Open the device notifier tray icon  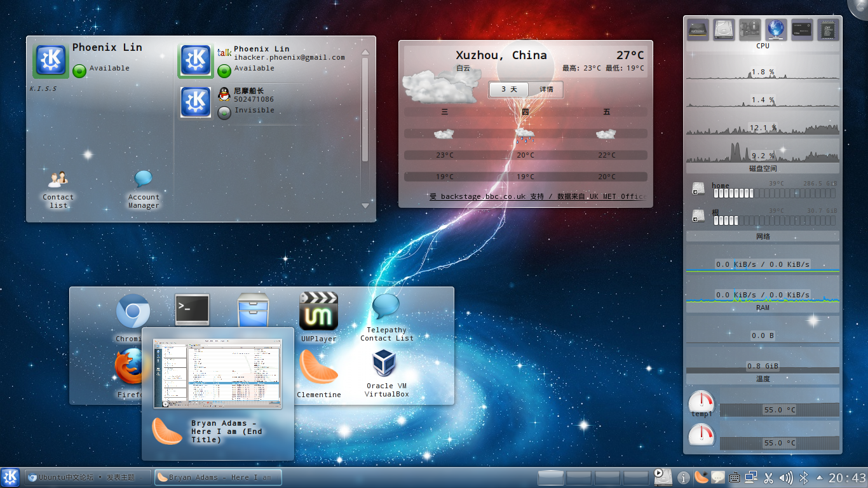(663, 477)
